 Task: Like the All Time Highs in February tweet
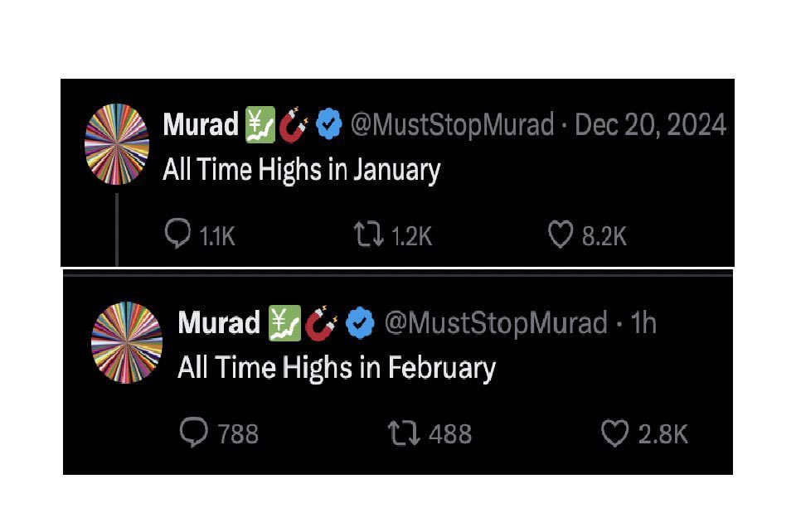[614, 433]
